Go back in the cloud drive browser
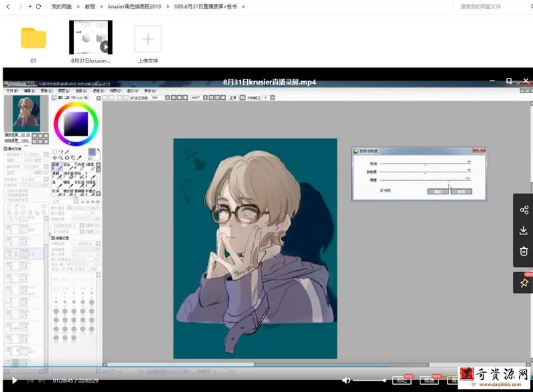This screenshot has height=392, width=533. point(8,7)
